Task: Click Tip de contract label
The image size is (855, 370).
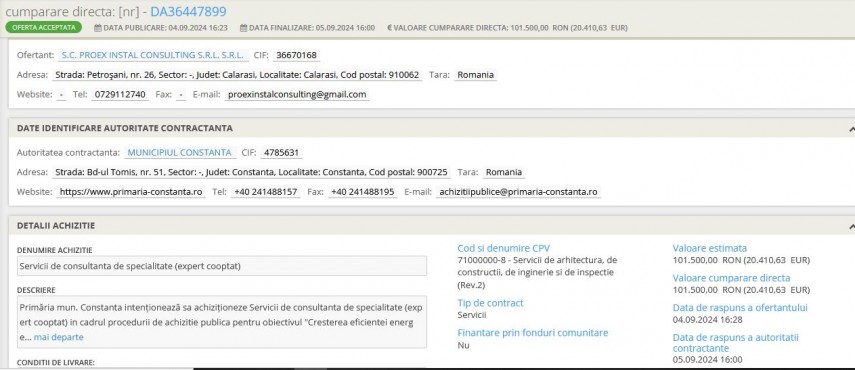Action: click(490, 303)
